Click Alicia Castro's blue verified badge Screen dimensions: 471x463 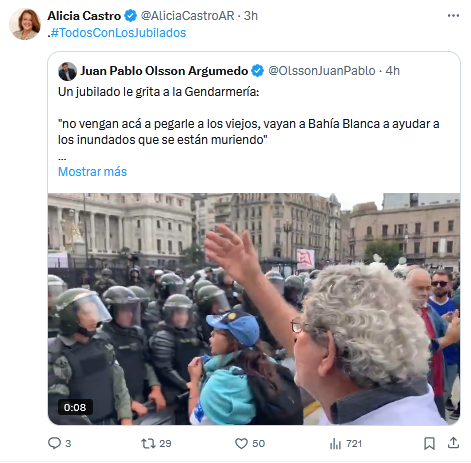(x=130, y=16)
